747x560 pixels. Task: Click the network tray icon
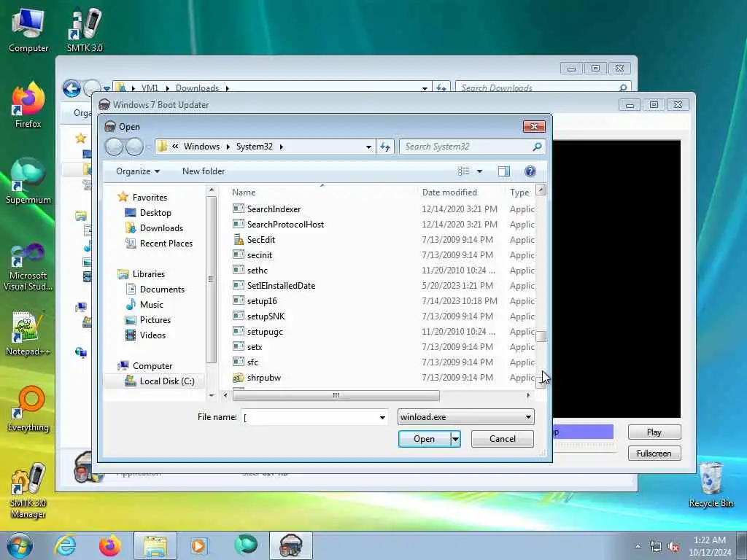coord(656,547)
